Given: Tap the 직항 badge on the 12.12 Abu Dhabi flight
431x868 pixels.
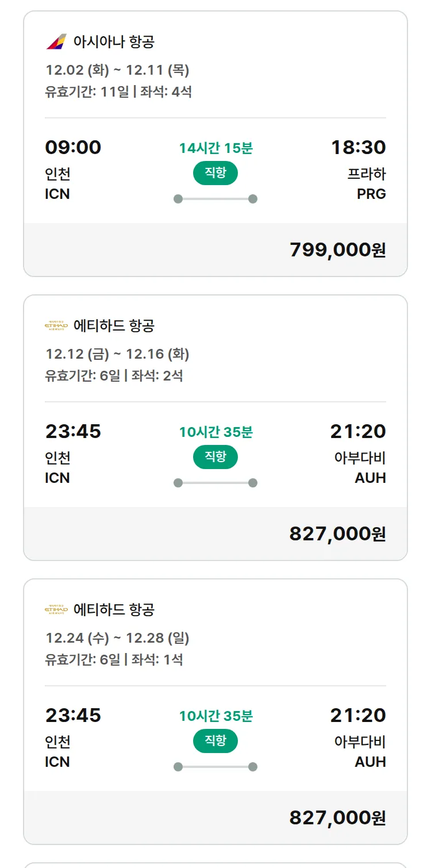Looking at the screenshot, I should coord(215,457).
